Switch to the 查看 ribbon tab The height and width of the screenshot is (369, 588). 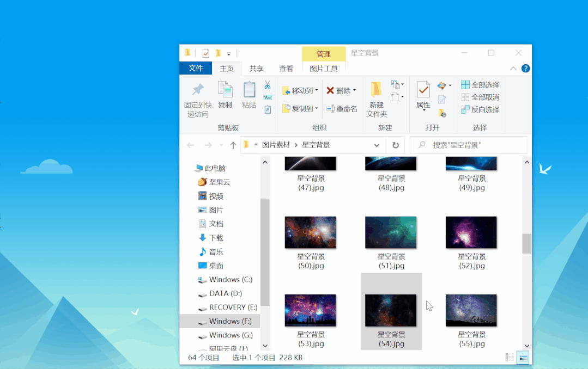coord(286,69)
